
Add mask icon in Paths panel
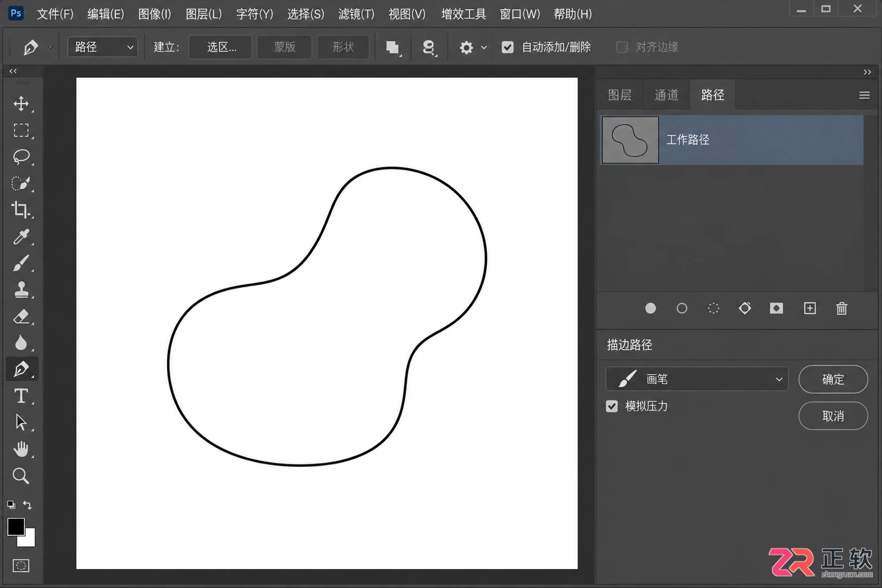[x=777, y=308]
